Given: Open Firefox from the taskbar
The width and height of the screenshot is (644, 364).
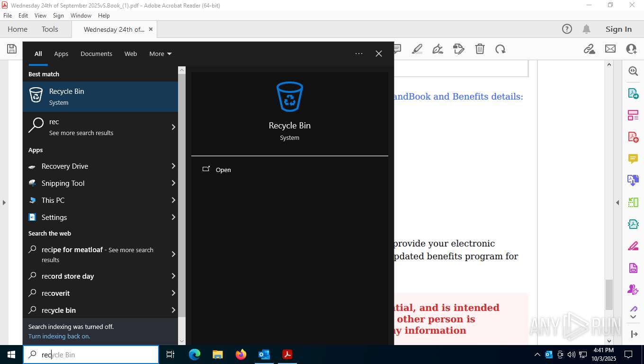Looking at the screenshot, I should [x=241, y=354].
